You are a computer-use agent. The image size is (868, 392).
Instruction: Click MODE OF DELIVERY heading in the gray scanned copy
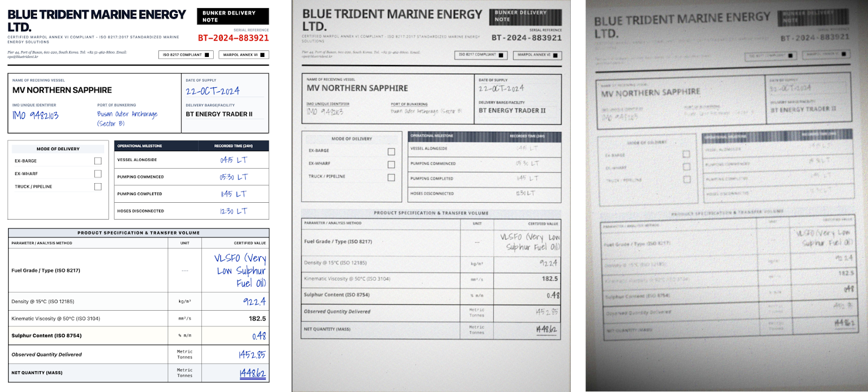point(352,139)
